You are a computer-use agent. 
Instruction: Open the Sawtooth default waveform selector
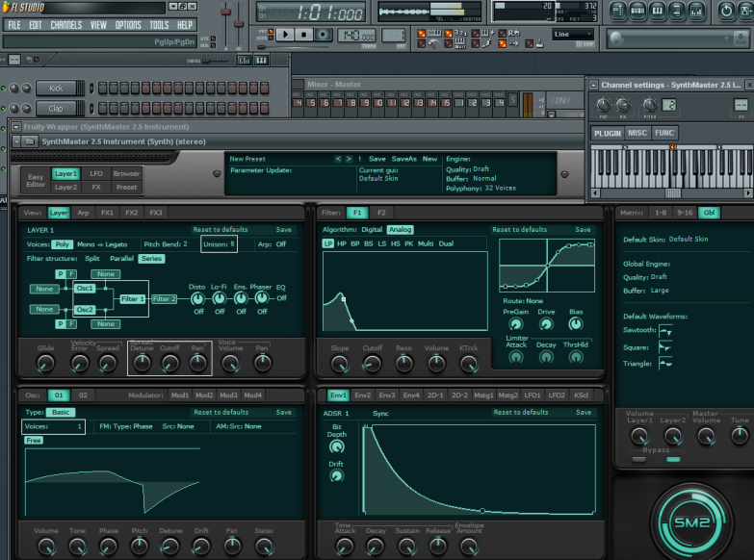[665, 330]
